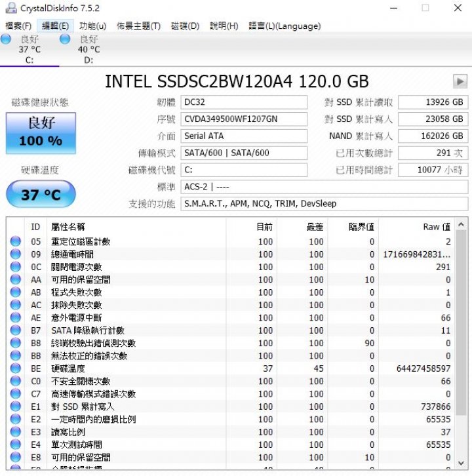The width and height of the screenshot is (472, 476).
Task: Select the C: disk tab at 37 °C
Action: pos(29,50)
